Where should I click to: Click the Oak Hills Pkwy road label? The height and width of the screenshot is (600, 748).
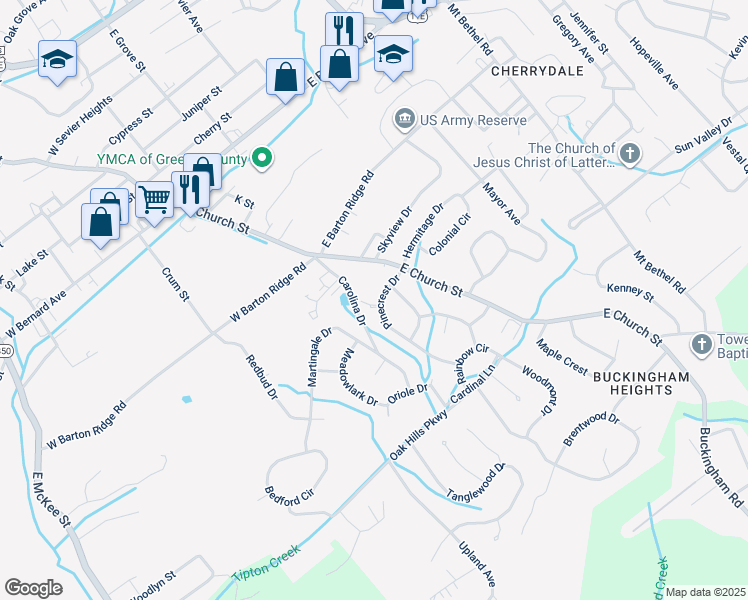(x=419, y=435)
